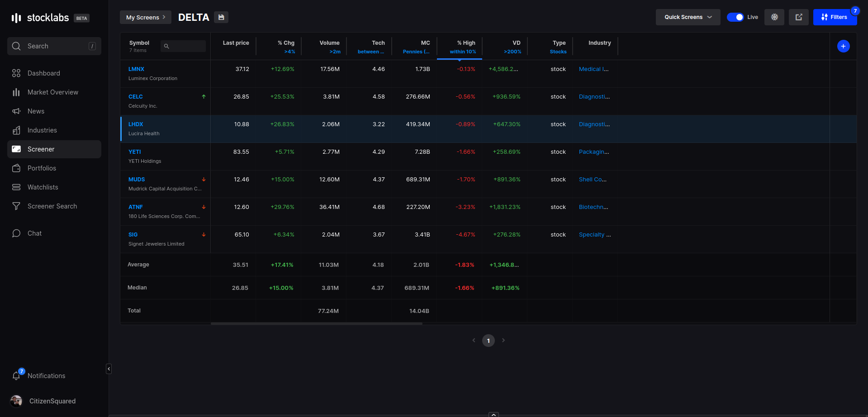
Task: Select page 1 in pagination
Action: coord(489,341)
